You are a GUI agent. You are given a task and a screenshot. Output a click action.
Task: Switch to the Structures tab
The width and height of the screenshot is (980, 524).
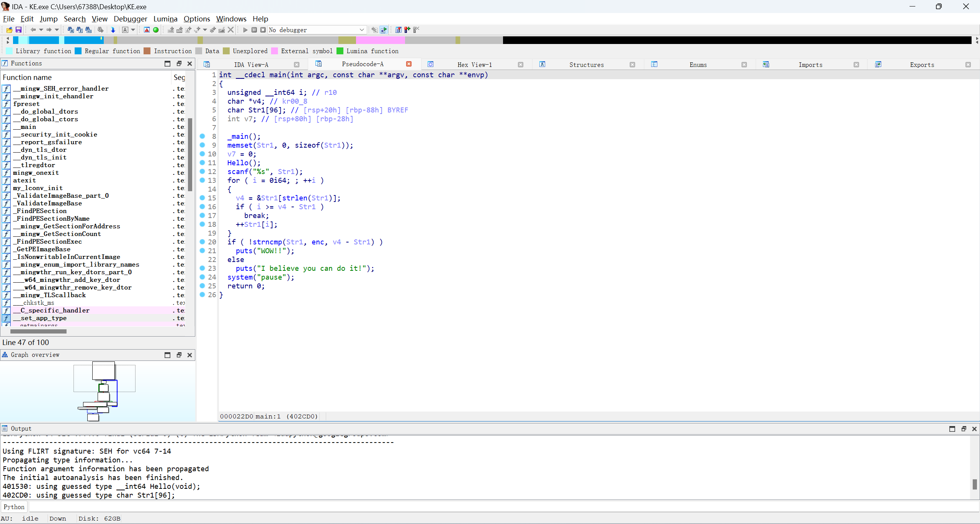(586, 65)
